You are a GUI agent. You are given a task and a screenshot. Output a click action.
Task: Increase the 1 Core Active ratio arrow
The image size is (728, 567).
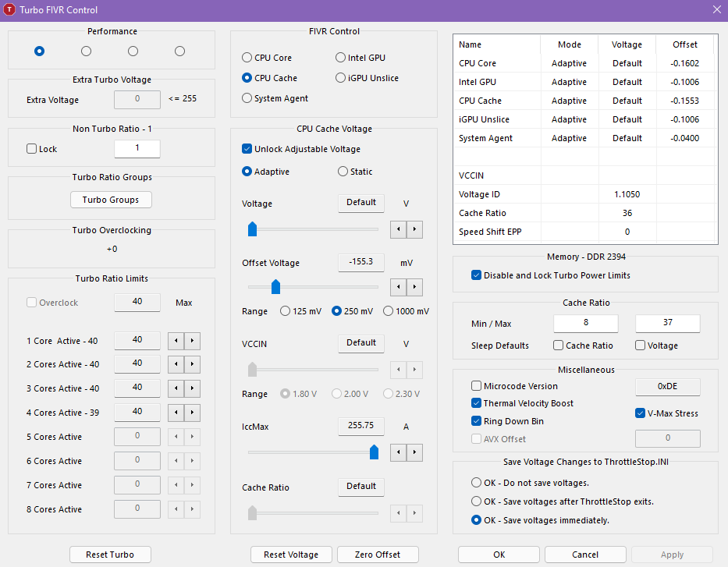pyautogui.click(x=192, y=341)
